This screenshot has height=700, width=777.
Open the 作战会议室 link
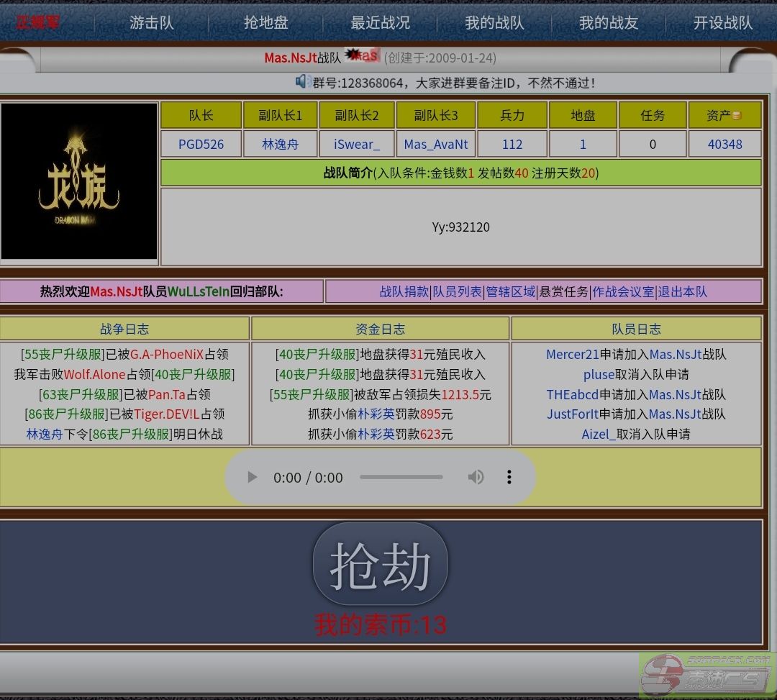click(623, 291)
